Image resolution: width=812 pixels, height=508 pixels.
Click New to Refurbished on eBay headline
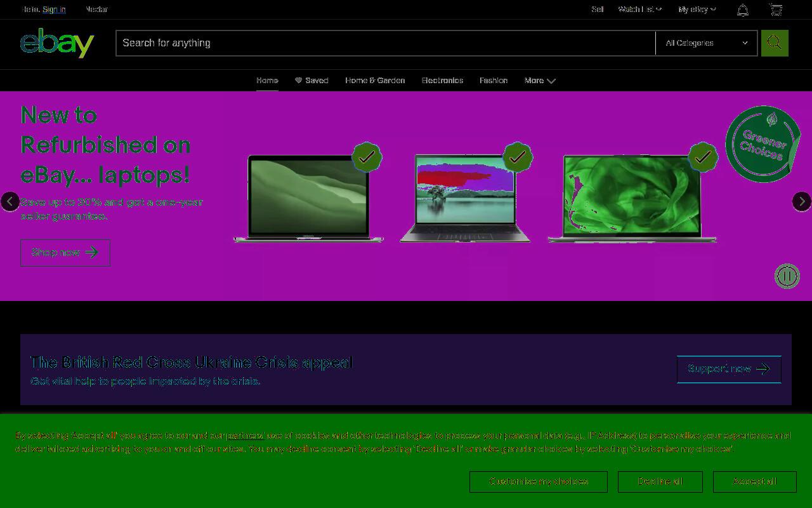(x=106, y=145)
